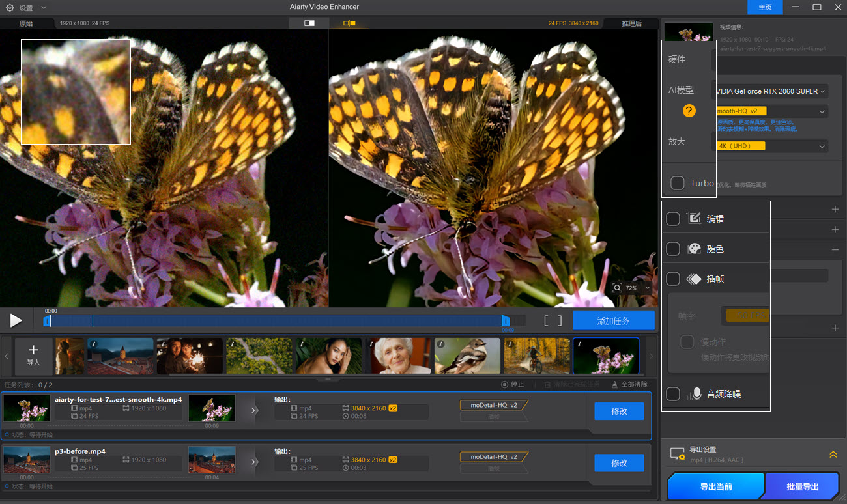The width and height of the screenshot is (847, 504).
Task: Select the aerial forest road thumbnail
Action: tap(259, 356)
